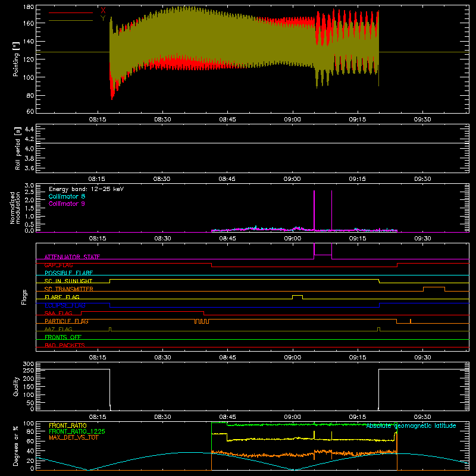The image size is (476, 476).
Task: Select the GAP_FLAG label
Action: tap(58, 265)
